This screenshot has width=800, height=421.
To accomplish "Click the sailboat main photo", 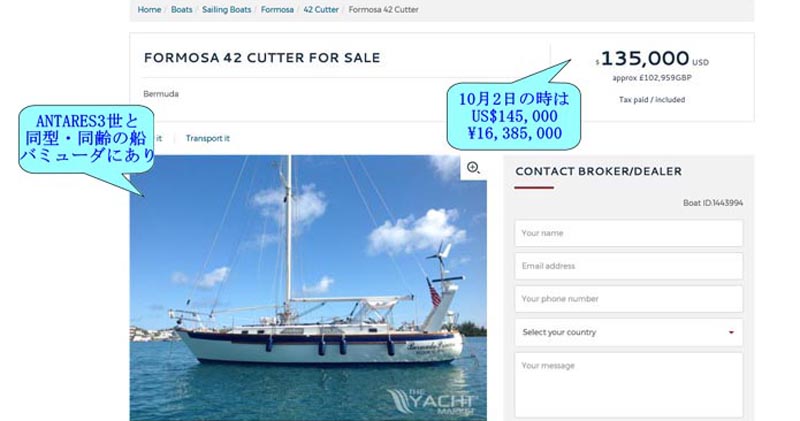I will point(308,288).
